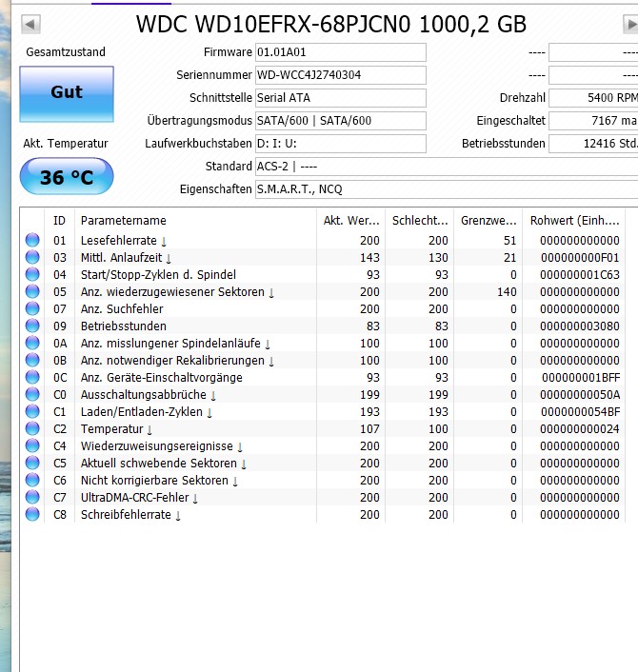Click status orb for misslungener Spindelanläufe row

tap(32, 343)
